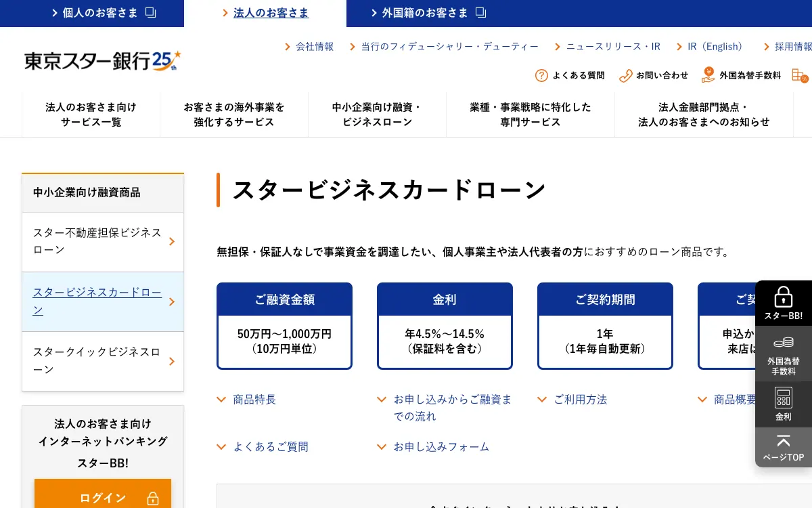Click the 外国為替手数料 hand-coin icon in header
This screenshot has height=508, width=812.
[708, 75]
